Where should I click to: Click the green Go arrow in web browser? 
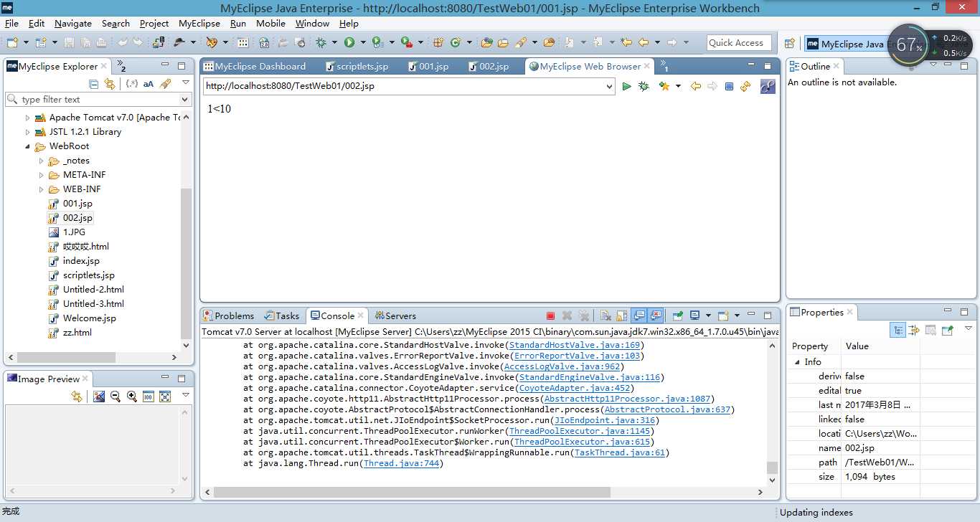(x=626, y=86)
